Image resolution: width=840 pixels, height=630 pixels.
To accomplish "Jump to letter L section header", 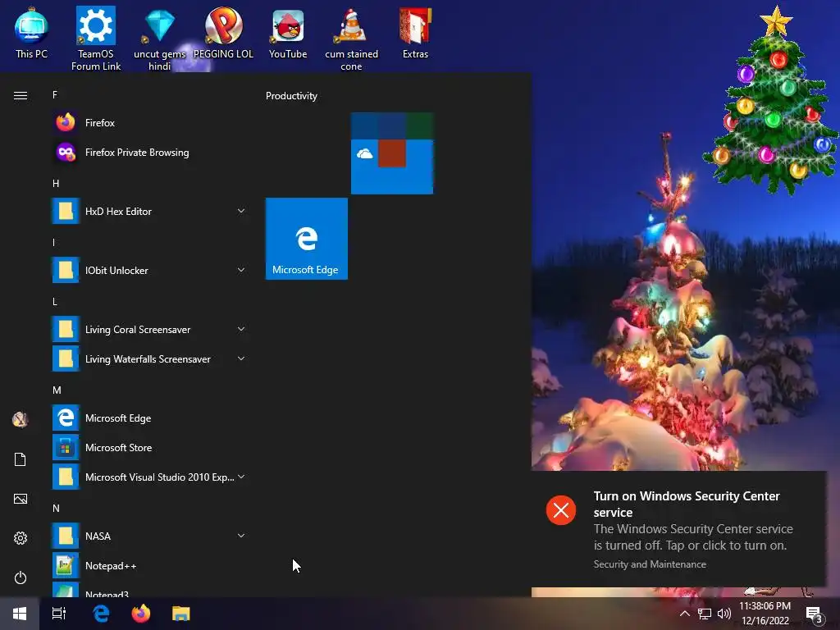I will [x=55, y=302].
